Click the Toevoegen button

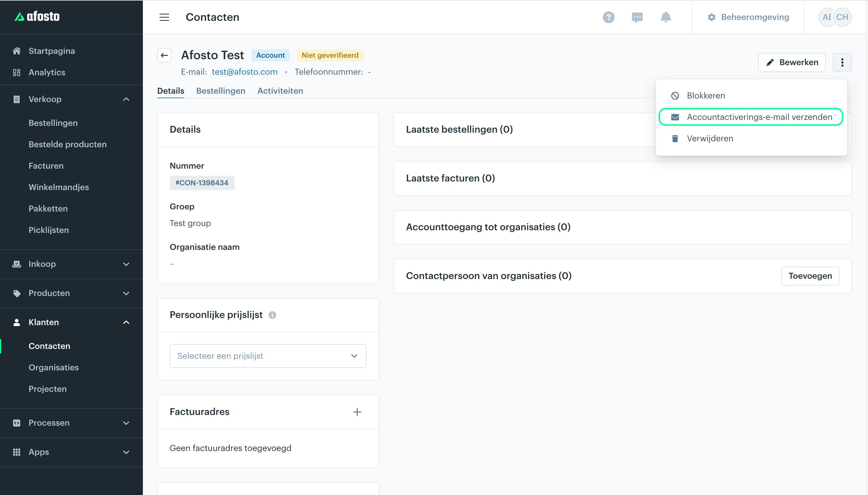coord(810,276)
